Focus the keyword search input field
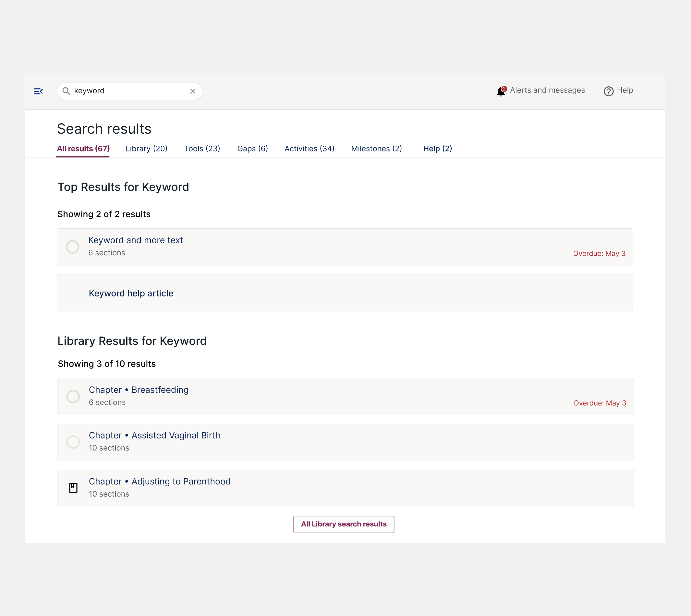The image size is (691, 616). (x=129, y=91)
